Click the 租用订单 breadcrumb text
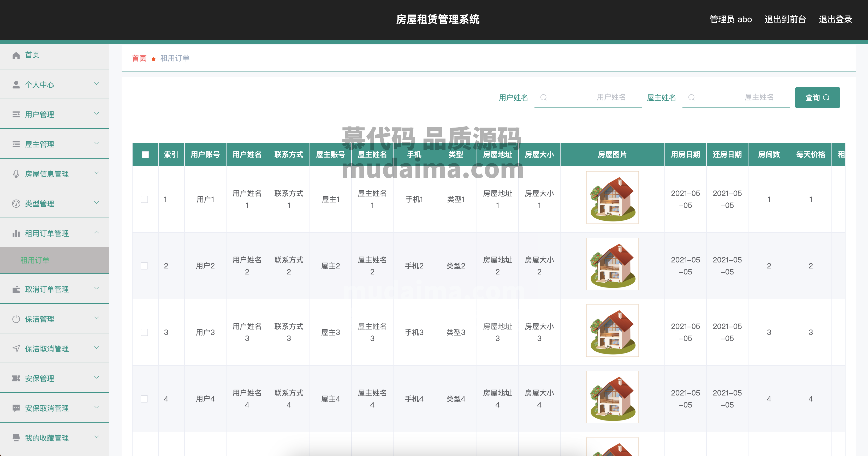868x456 pixels. click(x=175, y=58)
